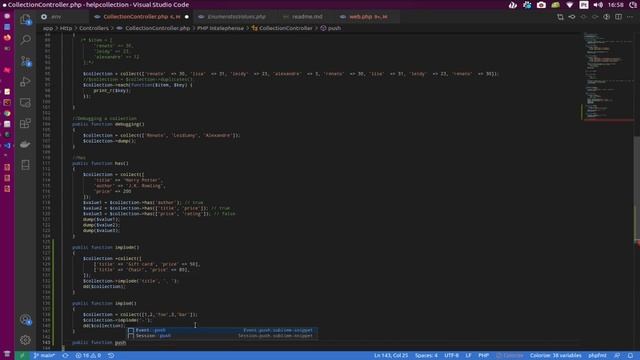Open the Extensions view
Image resolution: width=640 pixels, height=360 pixels.
(x=25, y=123)
